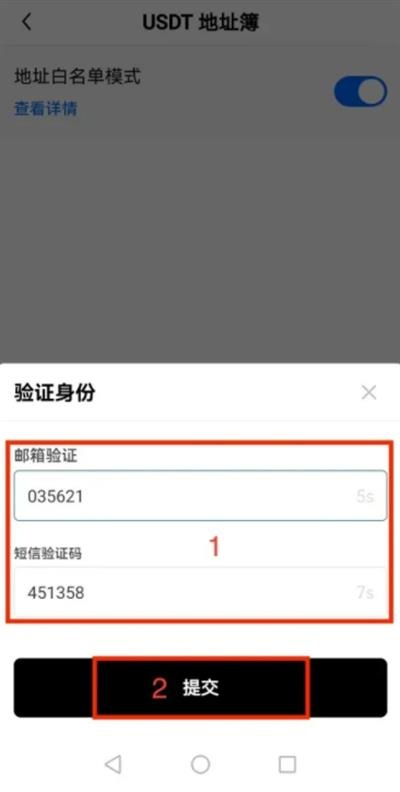Open the 查看详情 link

pyautogui.click(x=45, y=109)
